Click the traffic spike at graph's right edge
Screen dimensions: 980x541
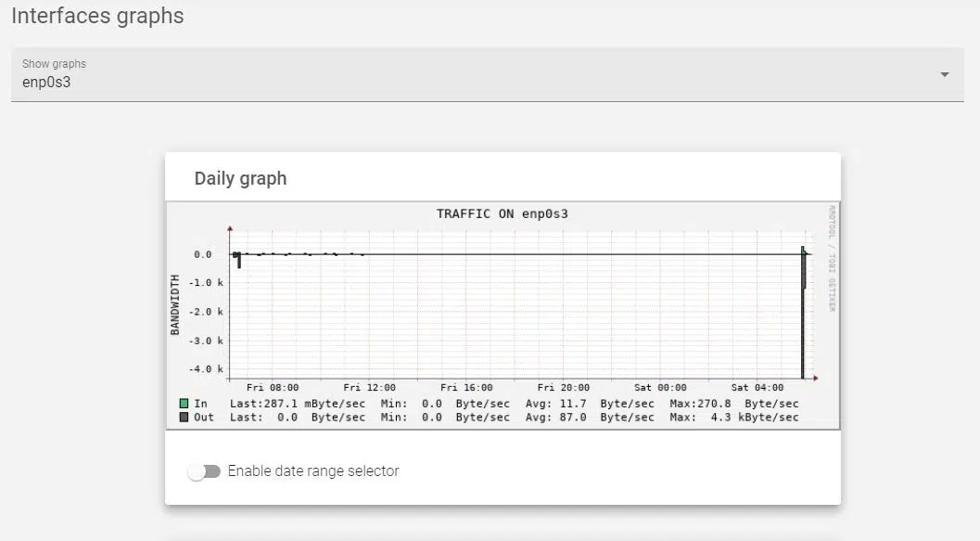[x=803, y=311]
